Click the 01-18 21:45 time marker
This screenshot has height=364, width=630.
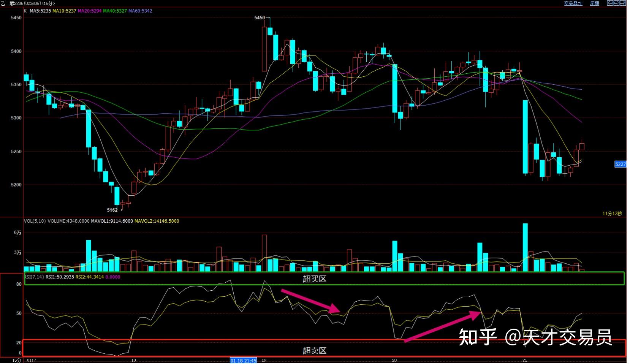click(243, 361)
